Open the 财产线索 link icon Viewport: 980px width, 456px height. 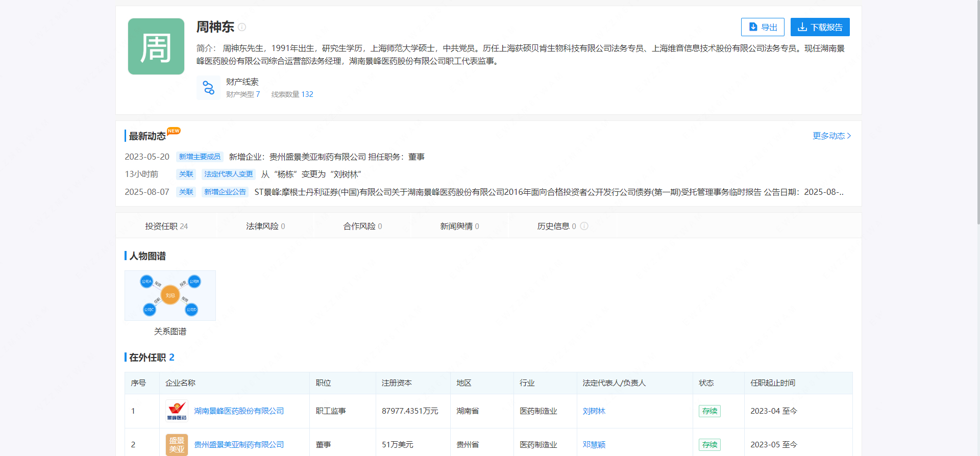click(x=208, y=87)
